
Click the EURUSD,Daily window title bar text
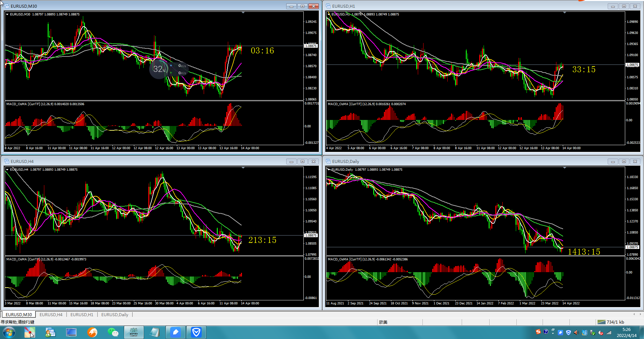pos(346,161)
